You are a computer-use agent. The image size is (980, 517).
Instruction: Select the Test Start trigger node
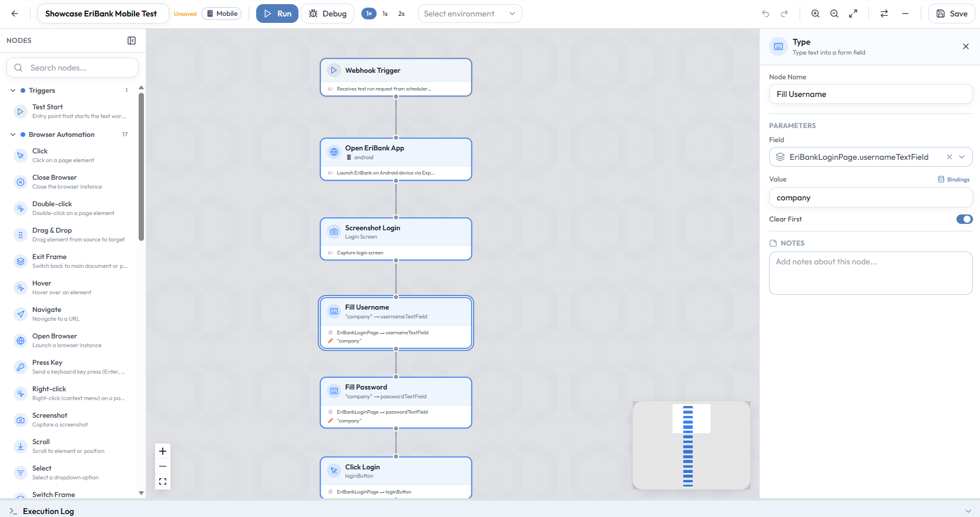(71, 112)
